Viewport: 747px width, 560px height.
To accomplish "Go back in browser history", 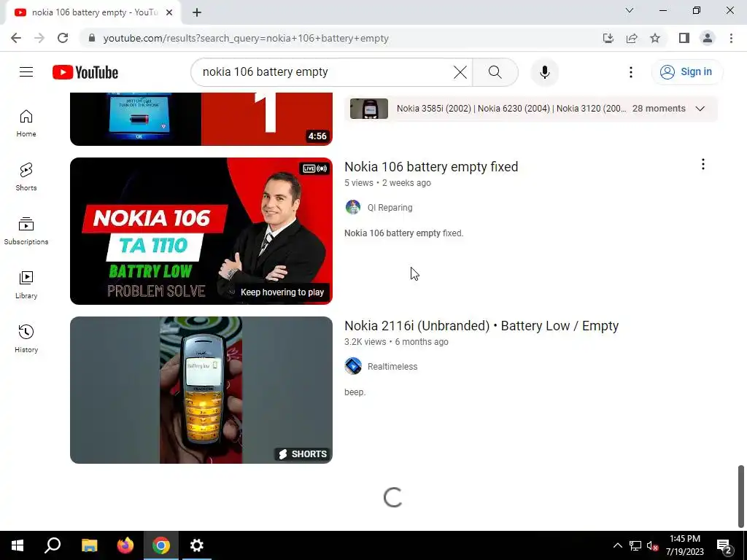I will pos(16,38).
